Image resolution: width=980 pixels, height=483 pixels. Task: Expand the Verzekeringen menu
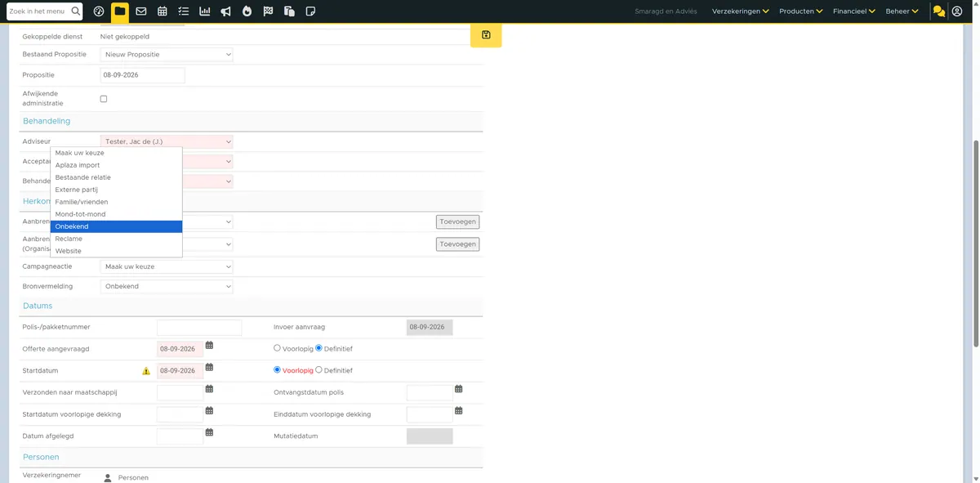point(741,11)
